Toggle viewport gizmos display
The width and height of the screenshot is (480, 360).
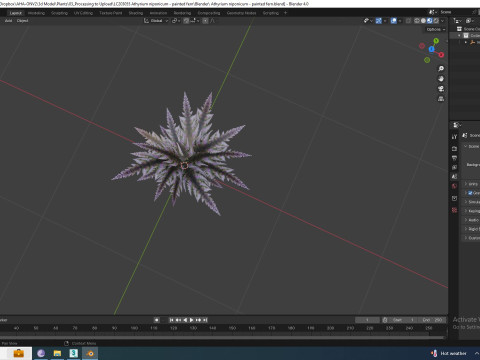[378, 21]
